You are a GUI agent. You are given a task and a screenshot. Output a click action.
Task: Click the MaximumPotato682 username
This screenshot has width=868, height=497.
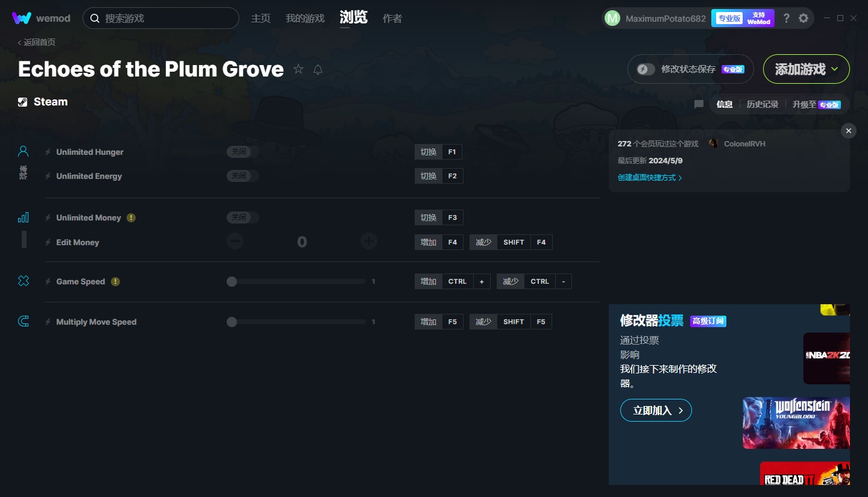(665, 19)
